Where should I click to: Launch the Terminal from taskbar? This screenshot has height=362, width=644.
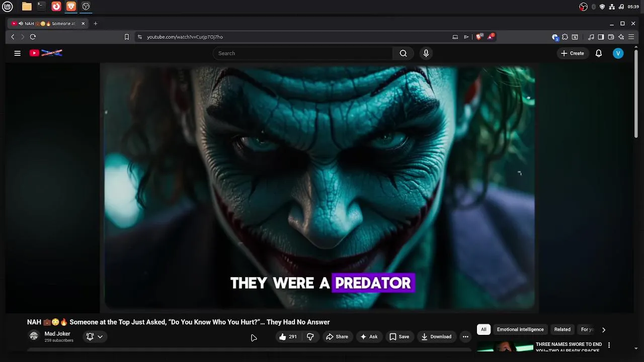click(x=41, y=7)
